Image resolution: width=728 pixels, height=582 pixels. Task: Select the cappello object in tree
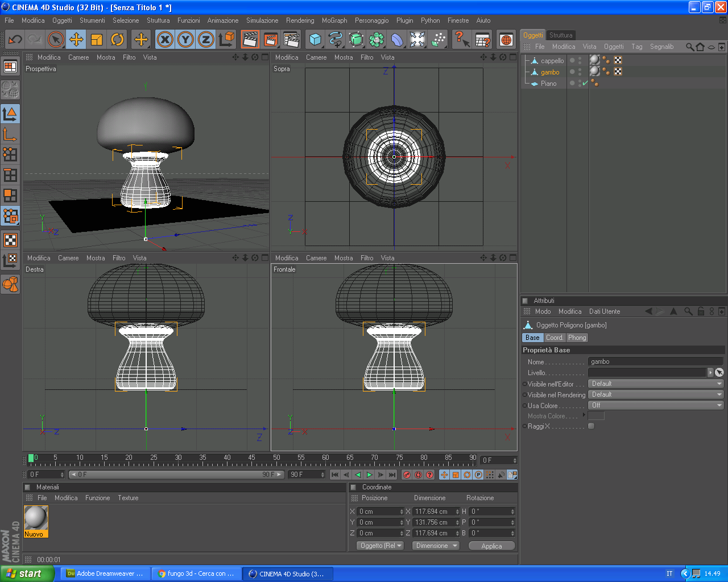coord(552,61)
